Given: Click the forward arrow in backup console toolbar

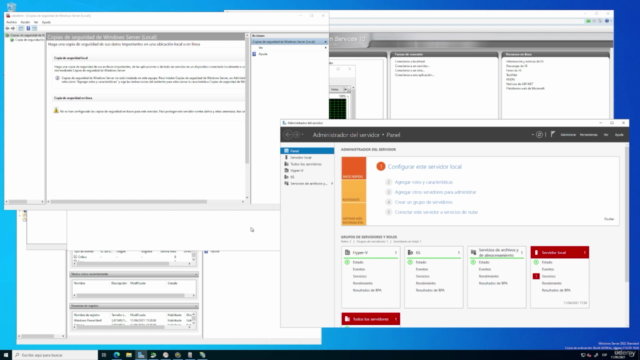Looking at the screenshot, I should click(x=13, y=28).
